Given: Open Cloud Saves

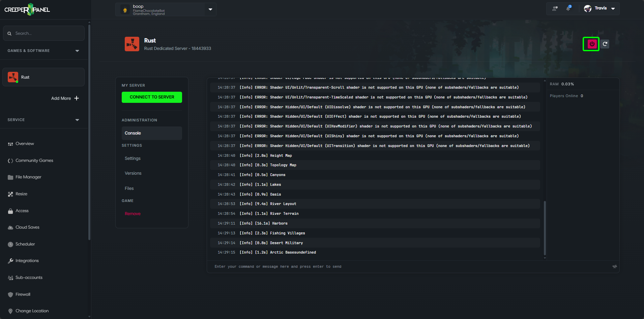Looking at the screenshot, I should (27, 227).
